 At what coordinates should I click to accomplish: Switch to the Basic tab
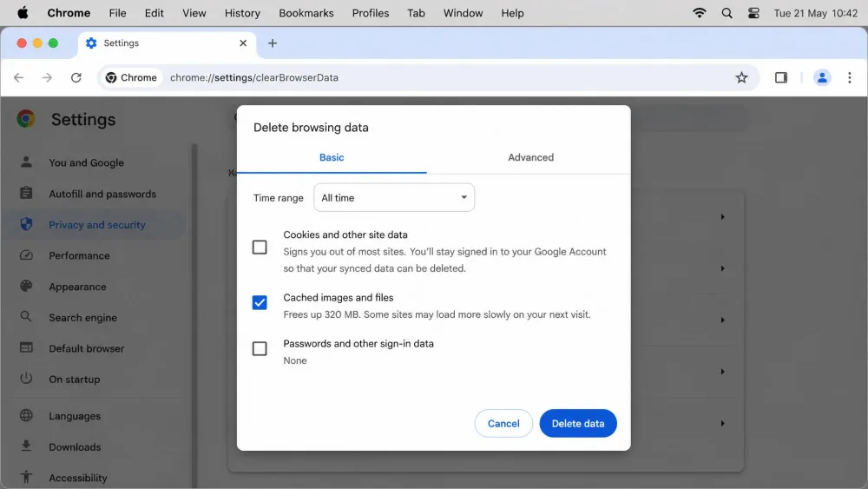[x=332, y=157]
